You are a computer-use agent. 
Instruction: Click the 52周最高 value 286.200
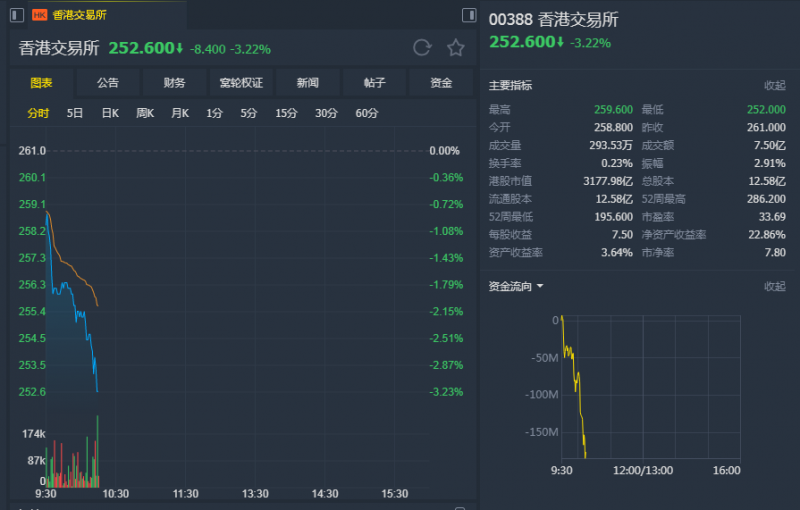click(x=766, y=199)
